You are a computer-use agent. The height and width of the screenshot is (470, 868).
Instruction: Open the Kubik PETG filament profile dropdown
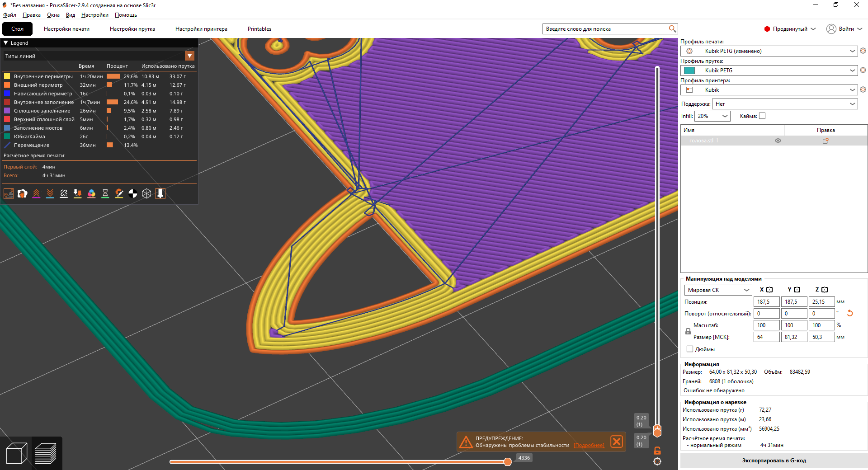(x=769, y=70)
